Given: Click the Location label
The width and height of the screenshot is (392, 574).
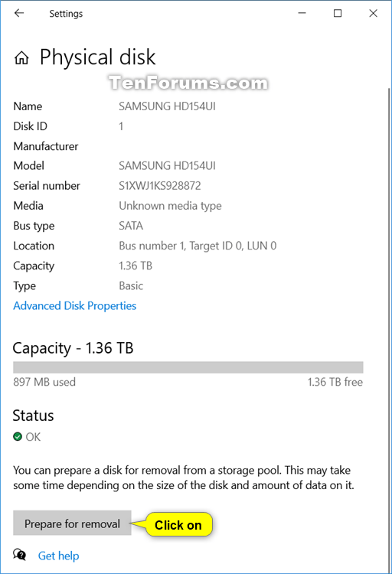Looking at the screenshot, I should tap(34, 246).
